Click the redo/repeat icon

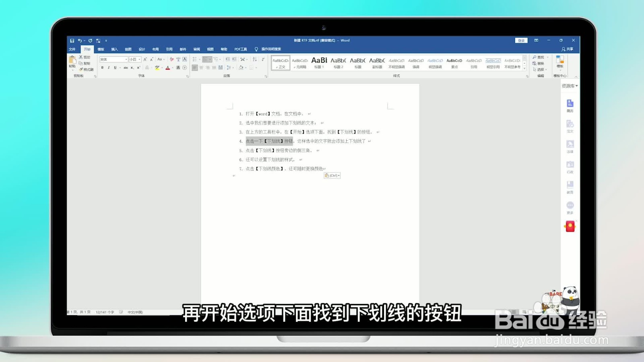coord(90,41)
